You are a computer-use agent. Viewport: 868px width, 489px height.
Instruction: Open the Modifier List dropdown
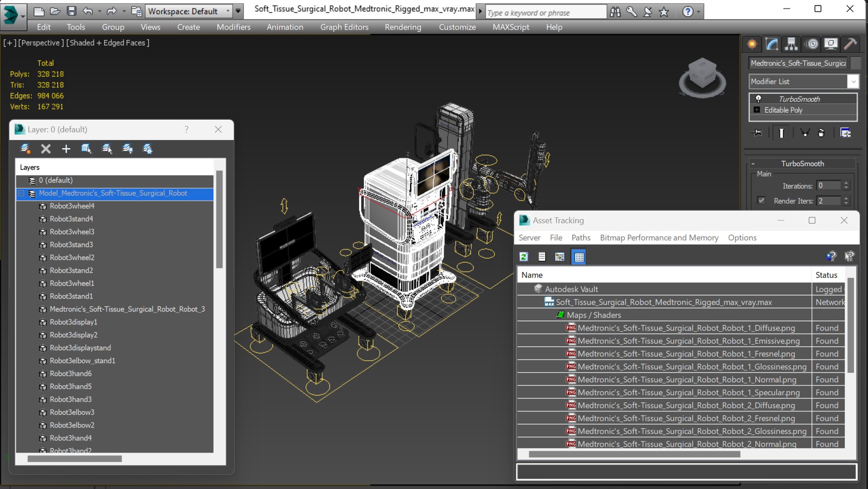tap(853, 81)
